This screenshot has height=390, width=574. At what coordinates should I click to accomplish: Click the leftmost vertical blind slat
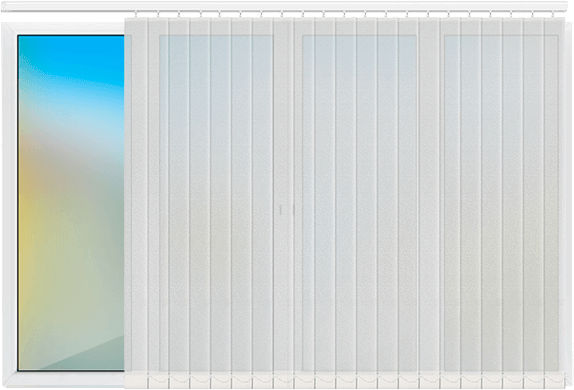click(136, 197)
